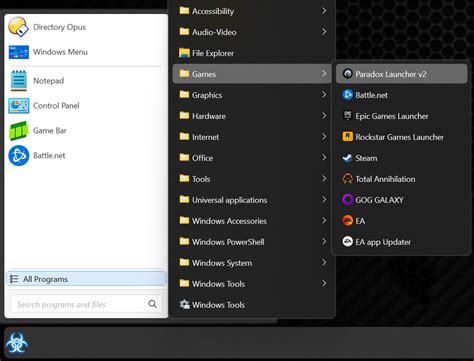The width and height of the screenshot is (474, 361).
Task: Click the Rockstar Games Launcher icon
Action: tap(347, 137)
